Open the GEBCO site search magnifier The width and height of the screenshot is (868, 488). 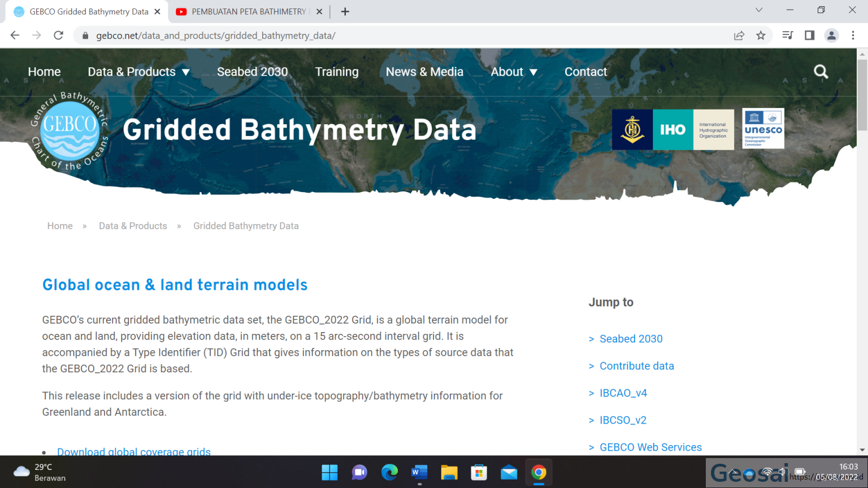[821, 72]
